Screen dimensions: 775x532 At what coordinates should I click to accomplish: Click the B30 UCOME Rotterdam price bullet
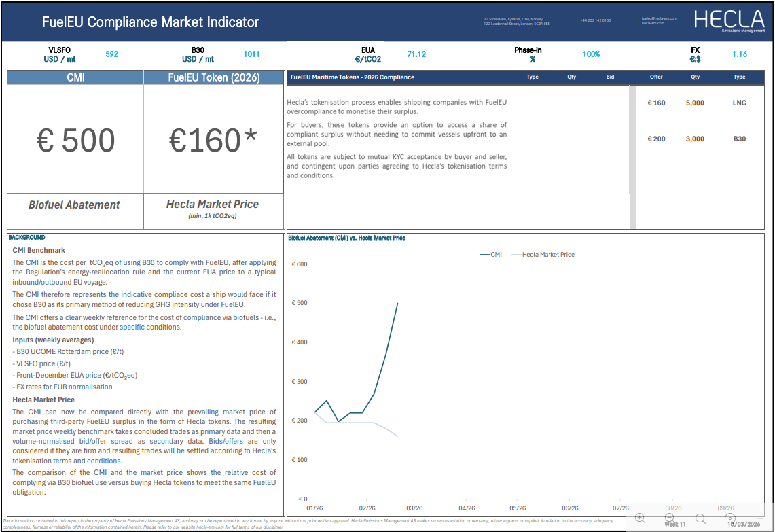point(68,351)
